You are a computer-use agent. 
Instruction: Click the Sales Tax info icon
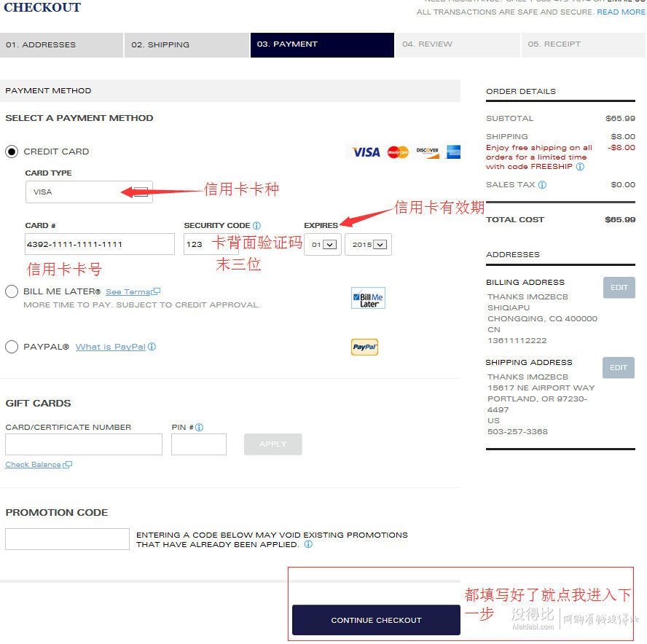[x=542, y=185]
